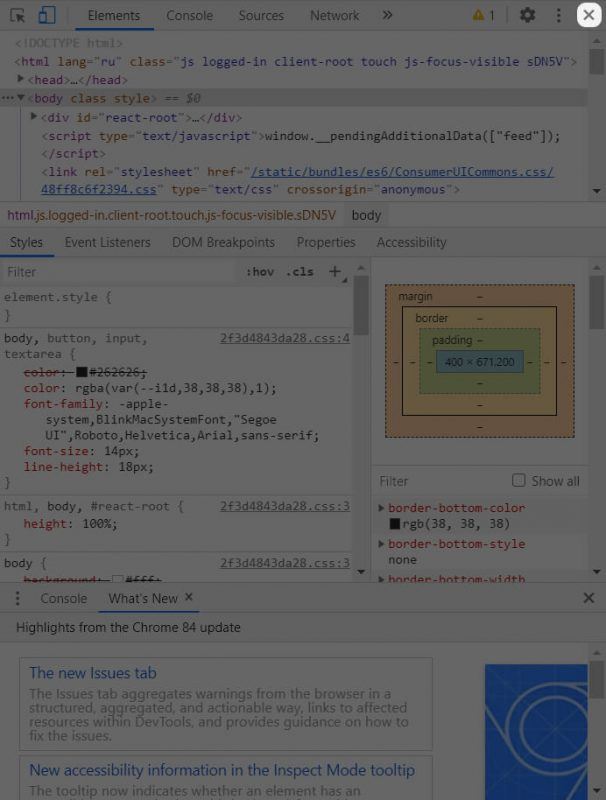Toggle the :hov element state button
Image resolution: width=606 pixels, height=800 pixels.
tap(260, 272)
